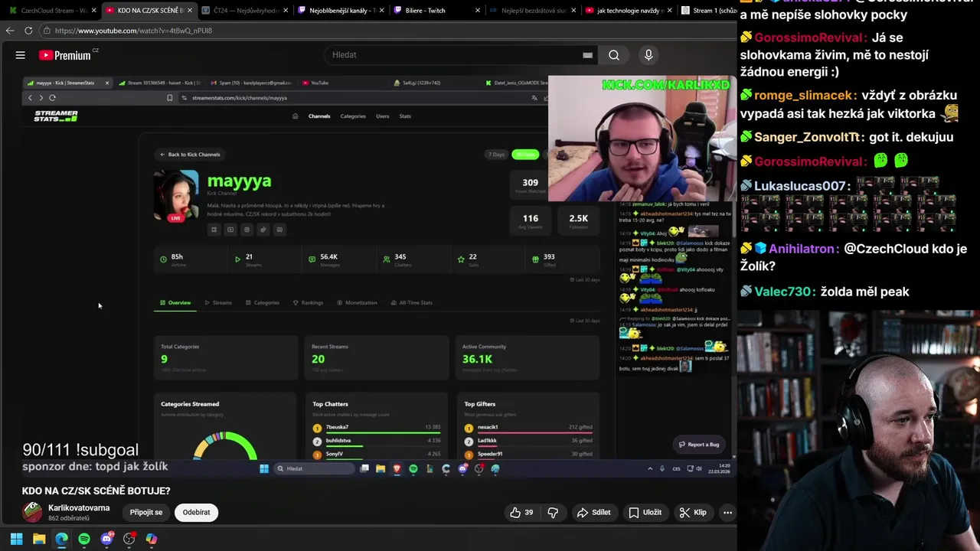980x551 pixels.
Task: Click username Lukaslucas007 in chat
Action: [802, 187]
